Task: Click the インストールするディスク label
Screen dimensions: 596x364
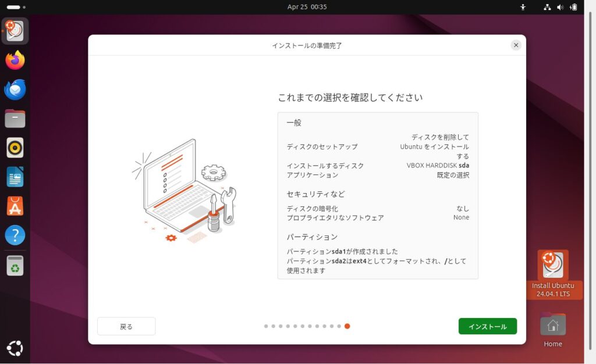Action: [325, 166]
